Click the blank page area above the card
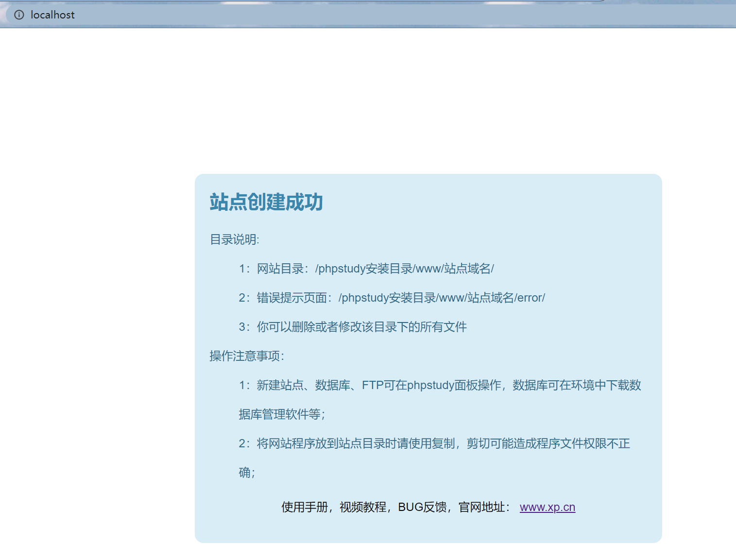 tap(364, 97)
